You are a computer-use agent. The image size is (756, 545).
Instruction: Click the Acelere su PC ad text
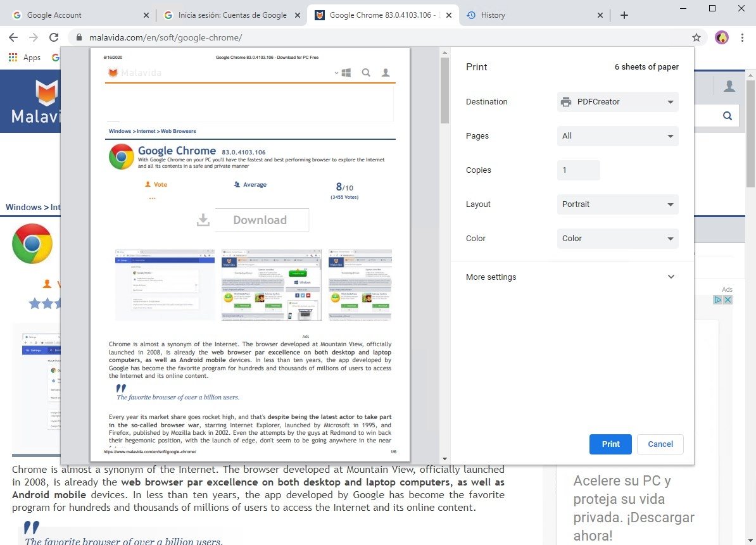[634, 508]
